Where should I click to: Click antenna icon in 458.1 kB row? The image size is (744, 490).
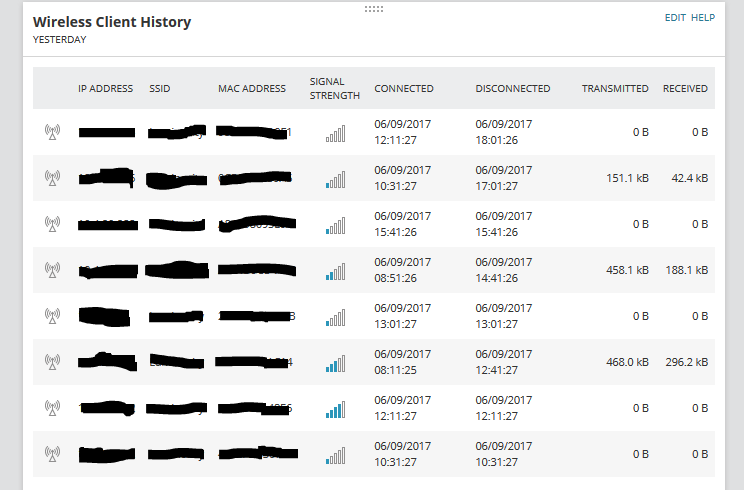(x=52, y=270)
